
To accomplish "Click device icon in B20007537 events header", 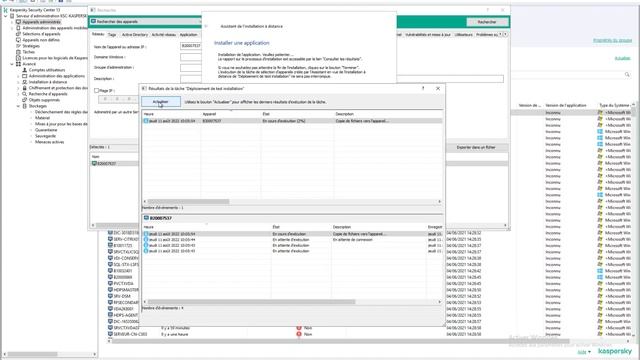I will click(146, 218).
